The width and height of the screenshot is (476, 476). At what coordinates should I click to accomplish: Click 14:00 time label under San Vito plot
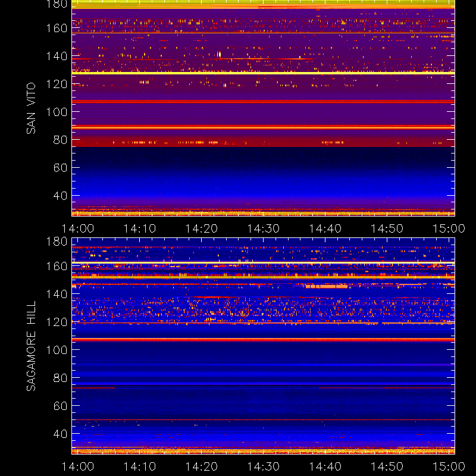coord(78,228)
